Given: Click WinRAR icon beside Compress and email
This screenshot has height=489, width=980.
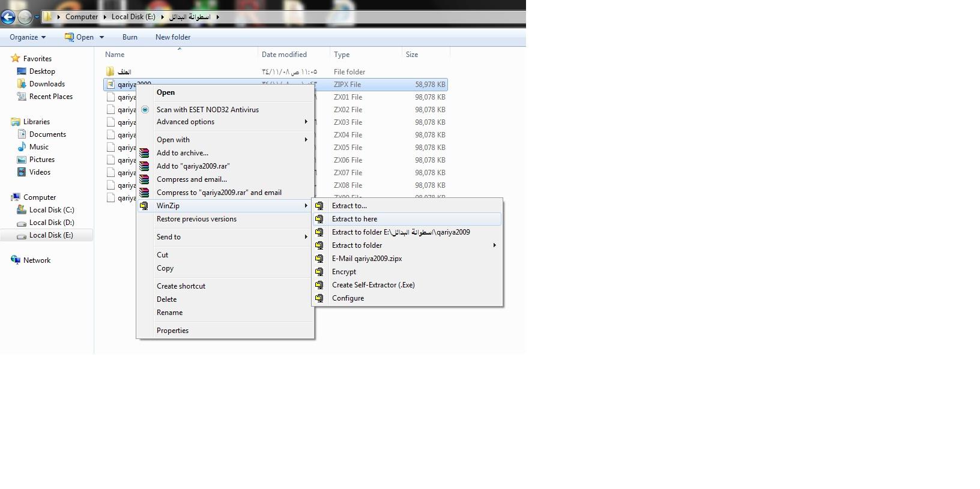Looking at the screenshot, I should [144, 179].
